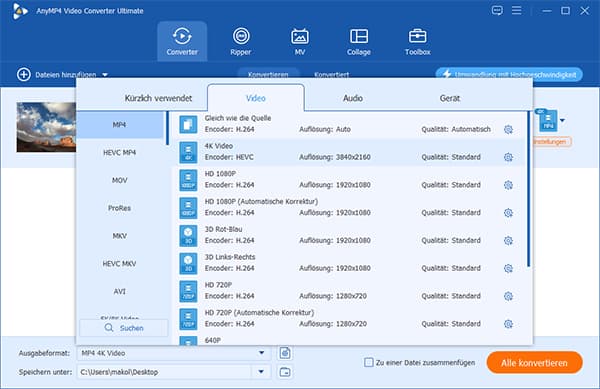This screenshot has height=389, width=600.
Task: Click the feedback chat icon in title bar
Action: [497, 10]
